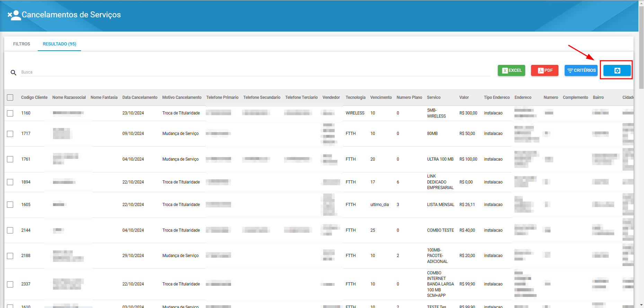Click the R$ 99,90 value in row 2337
The width and height of the screenshot is (644, 308).
coord(467,284)
